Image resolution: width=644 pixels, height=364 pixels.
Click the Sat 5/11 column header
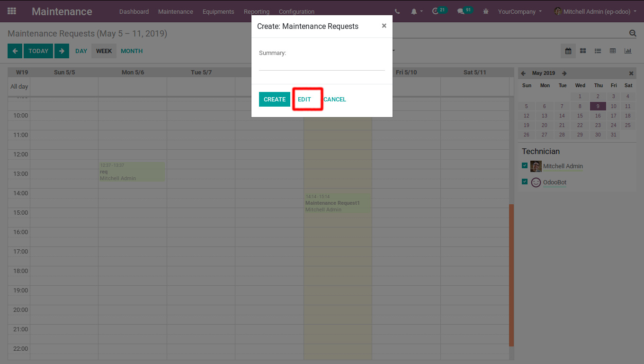(x=475, y=72)
